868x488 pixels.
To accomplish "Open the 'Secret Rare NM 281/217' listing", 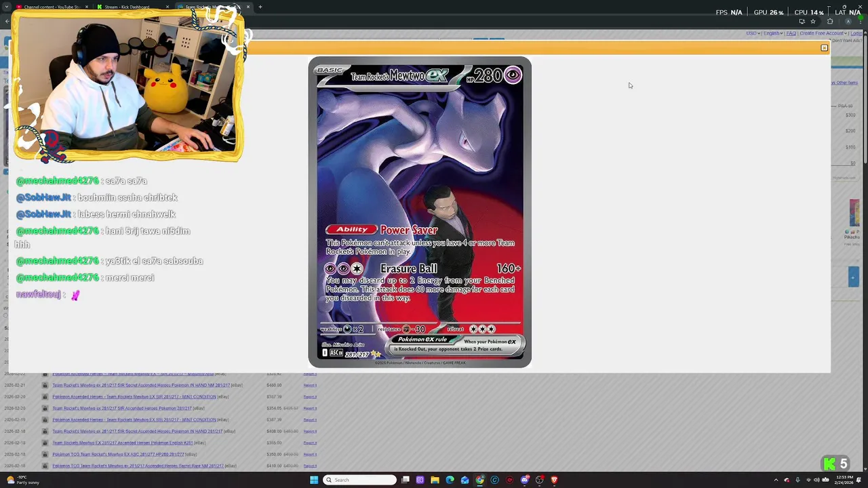I will 138,466.
